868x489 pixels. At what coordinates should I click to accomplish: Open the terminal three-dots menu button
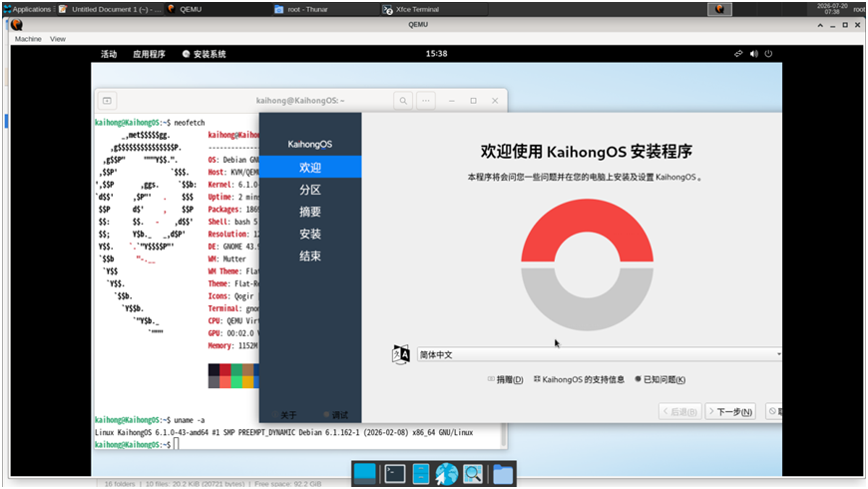tap(426, 101)
